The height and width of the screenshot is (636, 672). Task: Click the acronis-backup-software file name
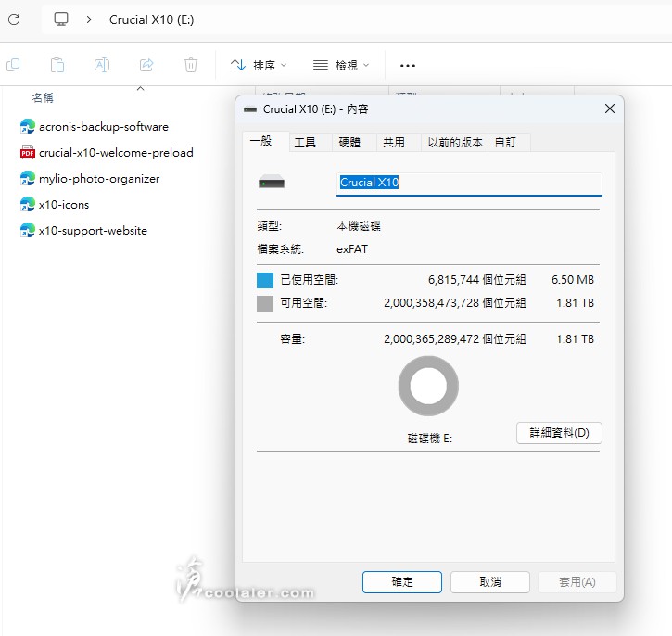click(x=104, y=127)
